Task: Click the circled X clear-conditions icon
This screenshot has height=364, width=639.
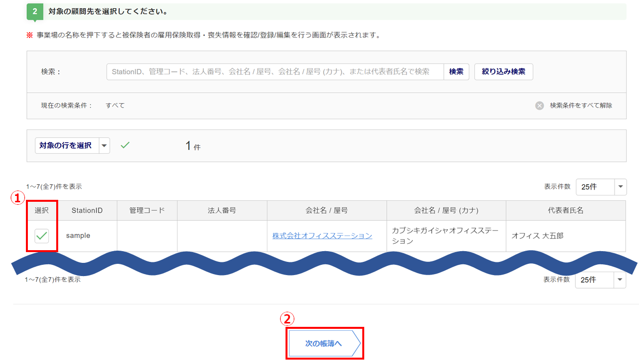Action: coord(539,106)
